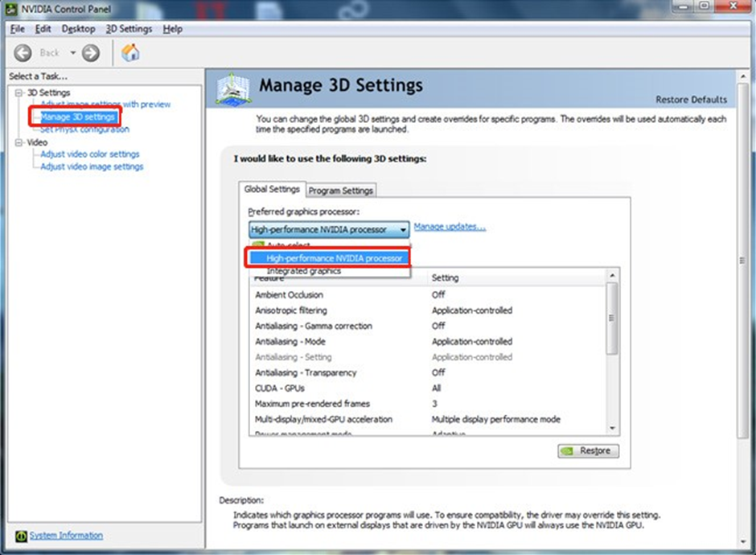The width and height of the screenshot is (756, 555).
Task: Click the NVIDIA Control Panel title bar icon
Action: pos(10,9)
